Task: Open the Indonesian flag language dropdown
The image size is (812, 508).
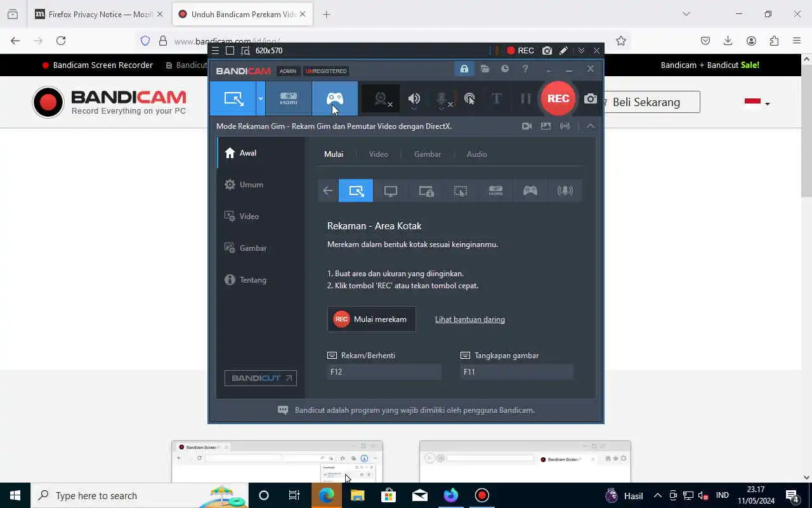Action: click(x=757, y=102)
